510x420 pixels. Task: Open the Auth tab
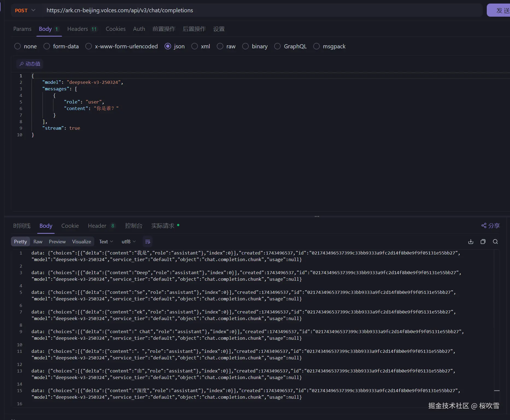(x=139, y=29)
